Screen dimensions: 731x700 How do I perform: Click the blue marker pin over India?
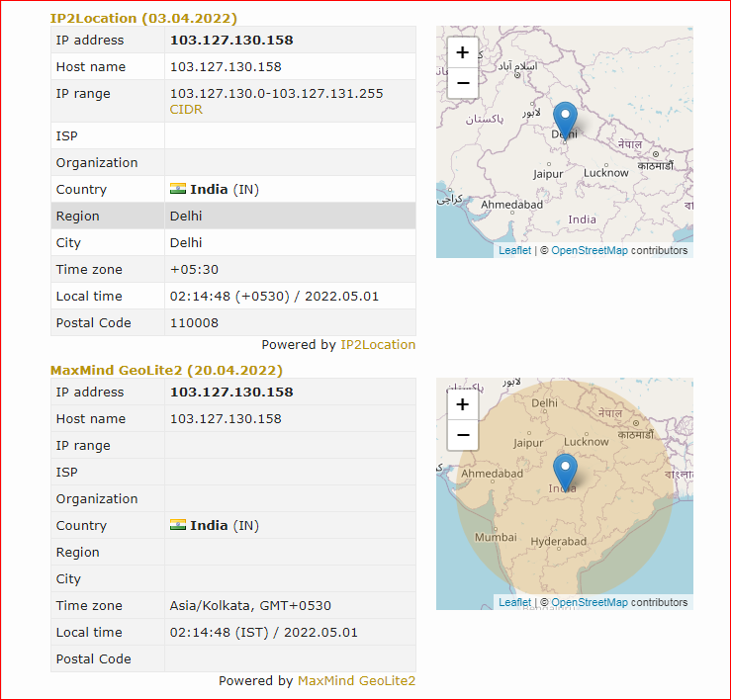[x=565, y=472]
